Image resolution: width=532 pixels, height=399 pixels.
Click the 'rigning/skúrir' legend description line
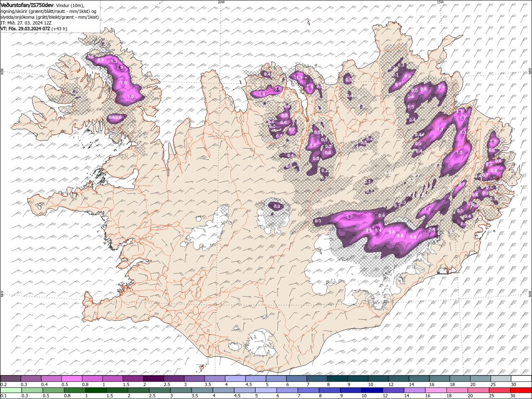pyautogui.click(x=49, y=11)
